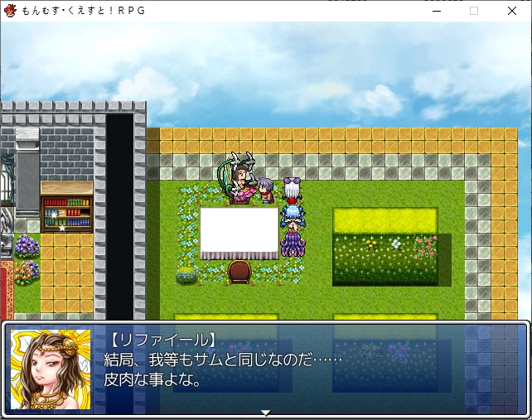Image resolution: width=532 pixels, height=420 pixels.
Task: Click Rifaeru's portrait in the dialogue box
Action: pyautogui.click(x=51, y=369)
